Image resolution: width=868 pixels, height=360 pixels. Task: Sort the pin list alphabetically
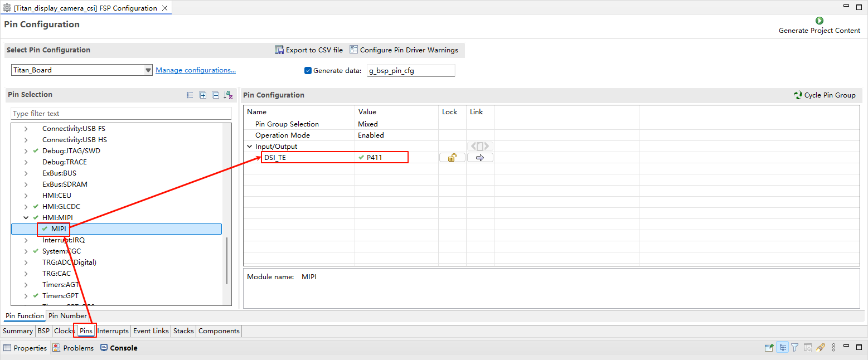pos(228,95)
